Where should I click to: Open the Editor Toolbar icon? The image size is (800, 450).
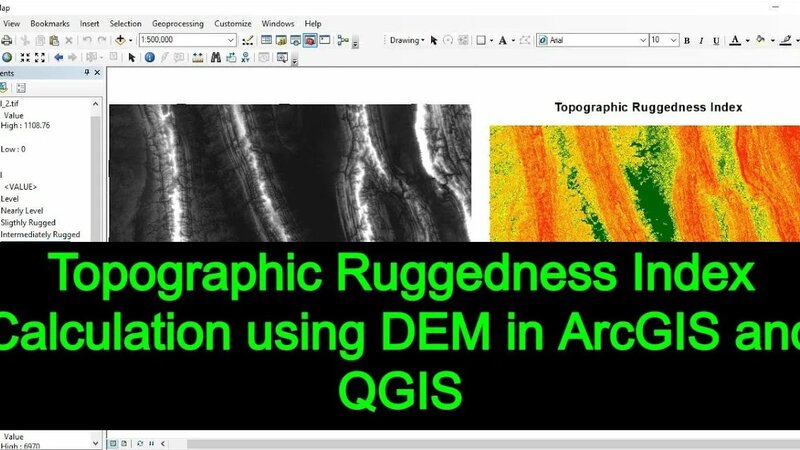[247, 40]
